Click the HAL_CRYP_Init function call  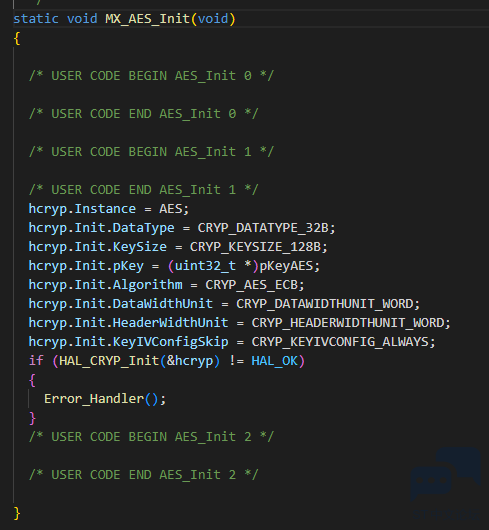(x=109, y=361)
